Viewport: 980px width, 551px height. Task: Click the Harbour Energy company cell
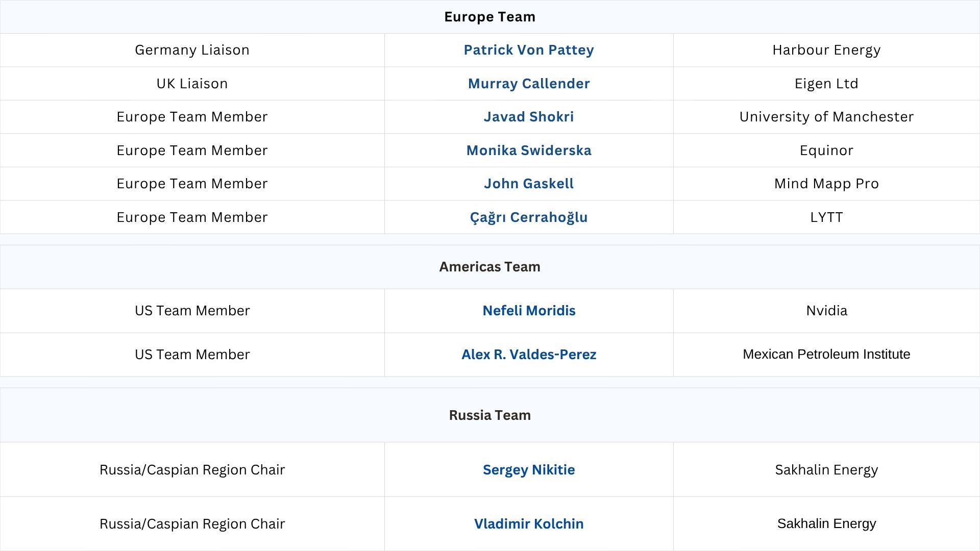tap(826, 50)
